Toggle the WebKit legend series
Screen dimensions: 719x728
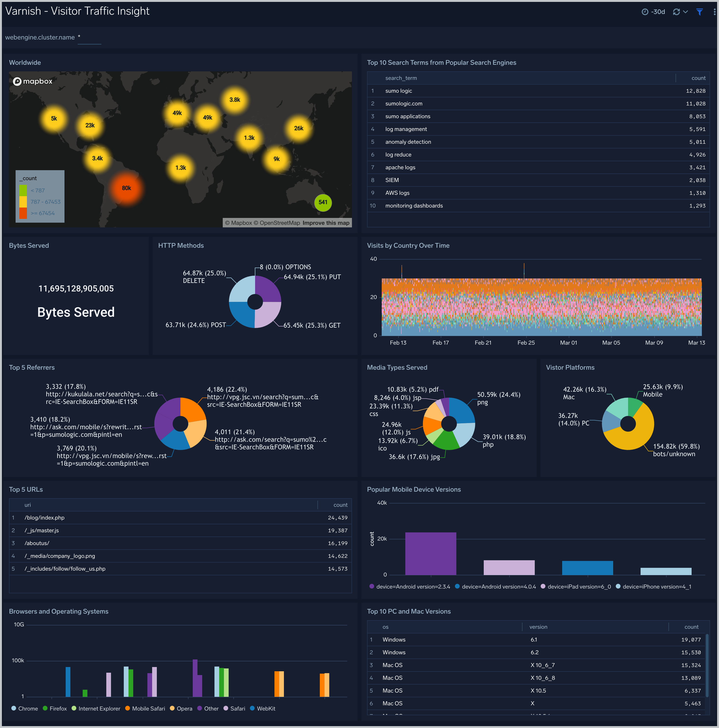coord(262,709)
